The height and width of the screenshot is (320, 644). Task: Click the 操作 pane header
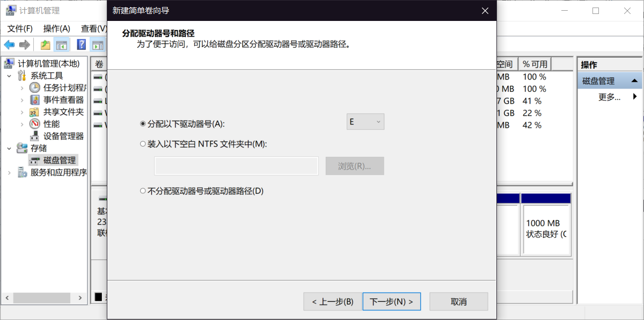[x=609, y=64]
